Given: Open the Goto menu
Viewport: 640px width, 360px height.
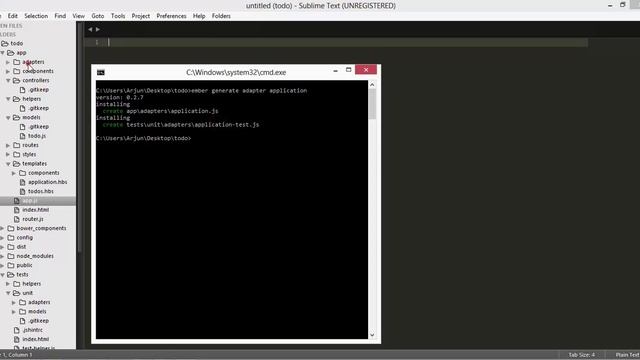Looking at the screenshot, I should click(98, 16).
